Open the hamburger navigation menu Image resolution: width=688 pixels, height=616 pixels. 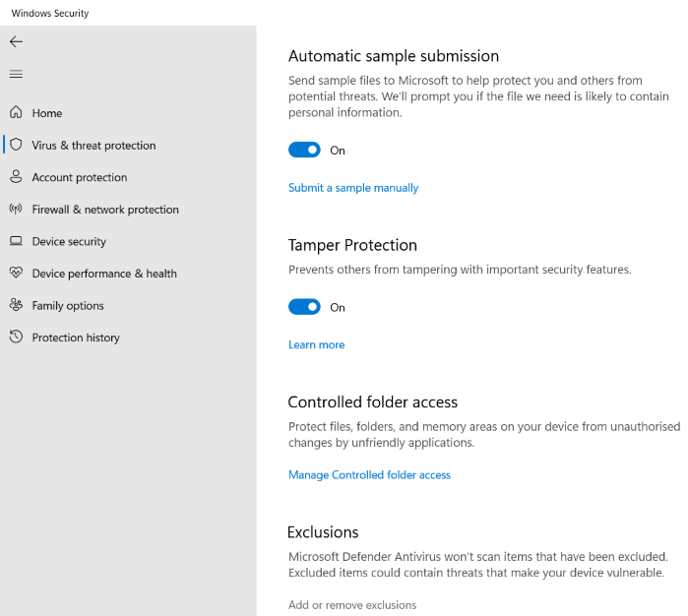tap(16, 74)
